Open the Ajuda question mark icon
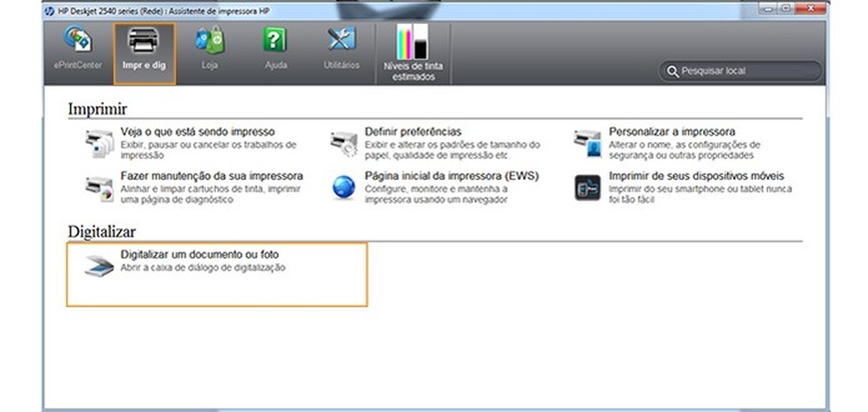Viewport: 868px width, 412px height. 275,41
